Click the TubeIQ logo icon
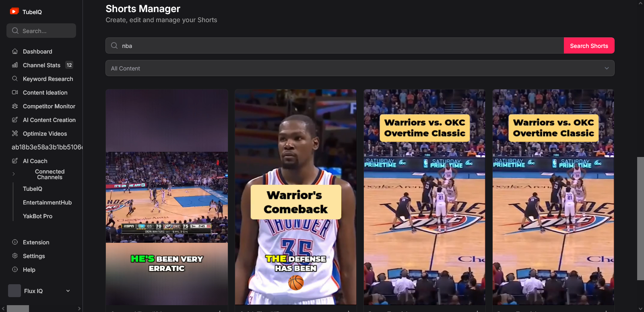The image size is (644, 312). pyautogui.click(x=14, y=11)
